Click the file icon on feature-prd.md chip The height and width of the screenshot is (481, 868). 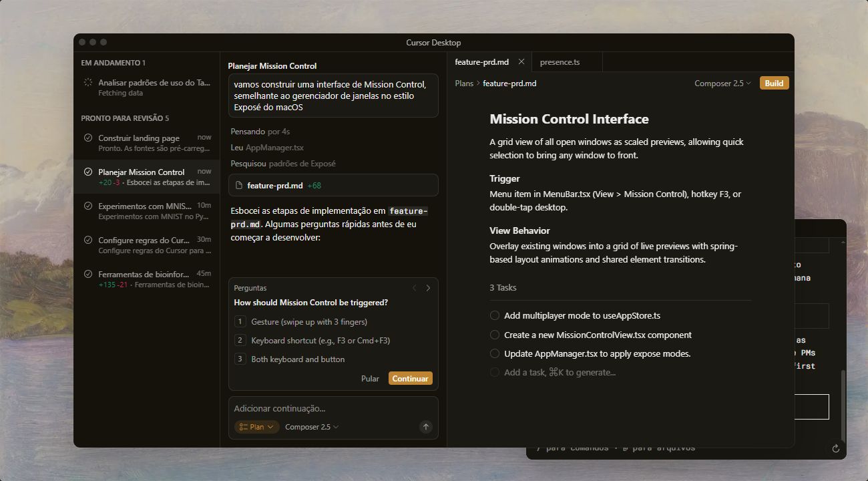[239, 185]
